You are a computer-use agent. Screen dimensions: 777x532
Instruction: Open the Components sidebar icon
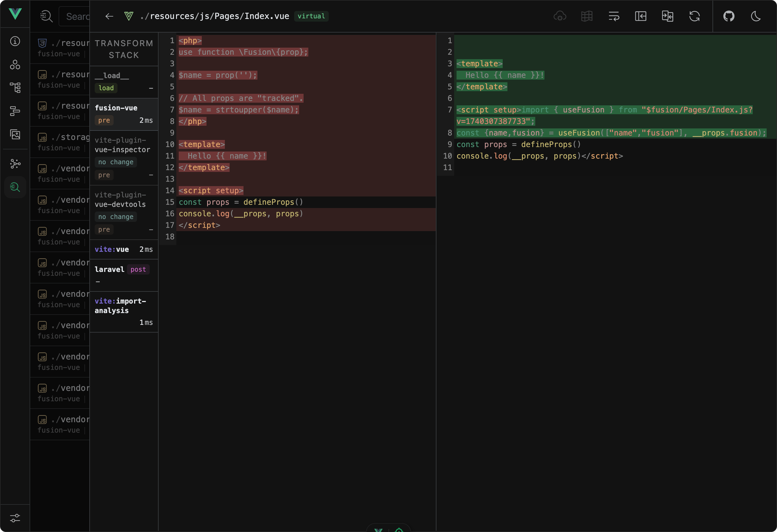(x=15, y=65)
